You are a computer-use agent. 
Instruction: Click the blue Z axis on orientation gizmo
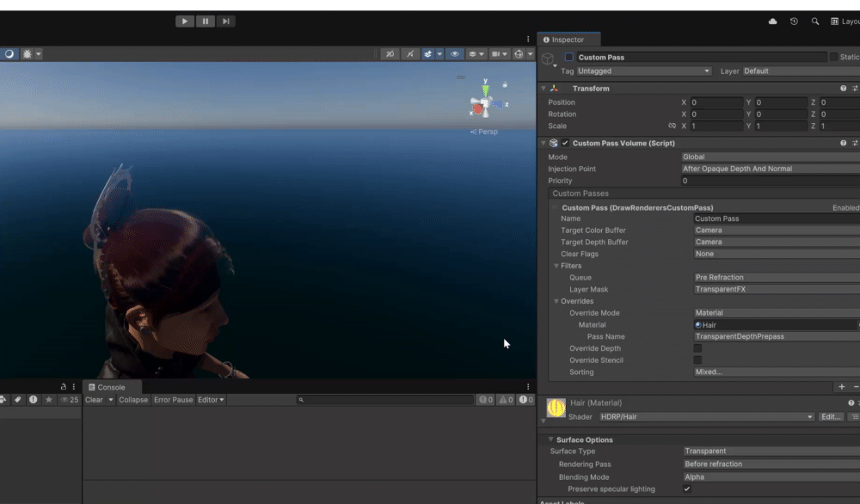499,104
